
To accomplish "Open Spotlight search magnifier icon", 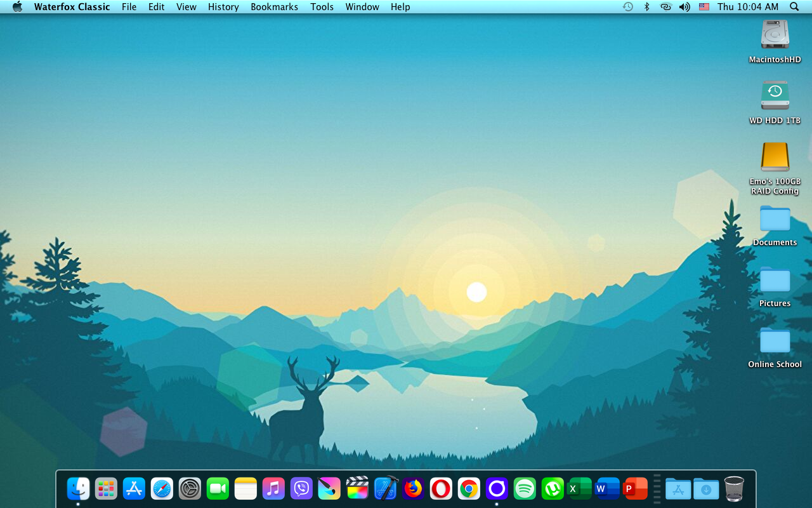I will point(794,7).
